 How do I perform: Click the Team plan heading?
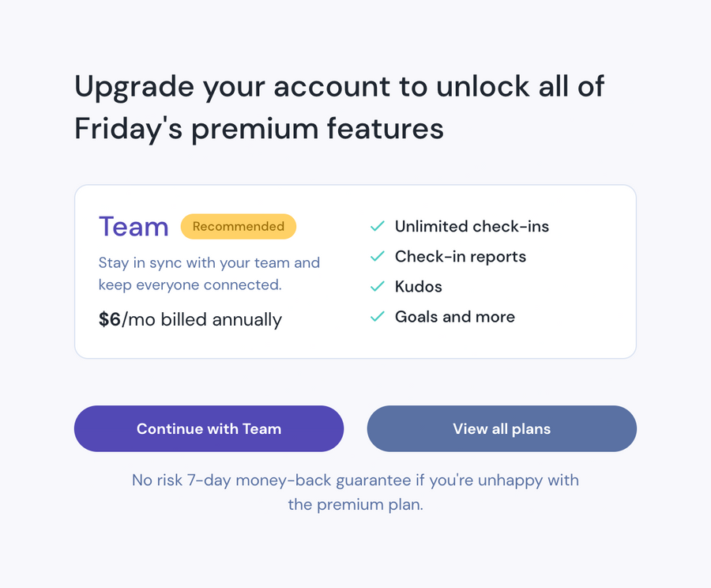point(134,226)
